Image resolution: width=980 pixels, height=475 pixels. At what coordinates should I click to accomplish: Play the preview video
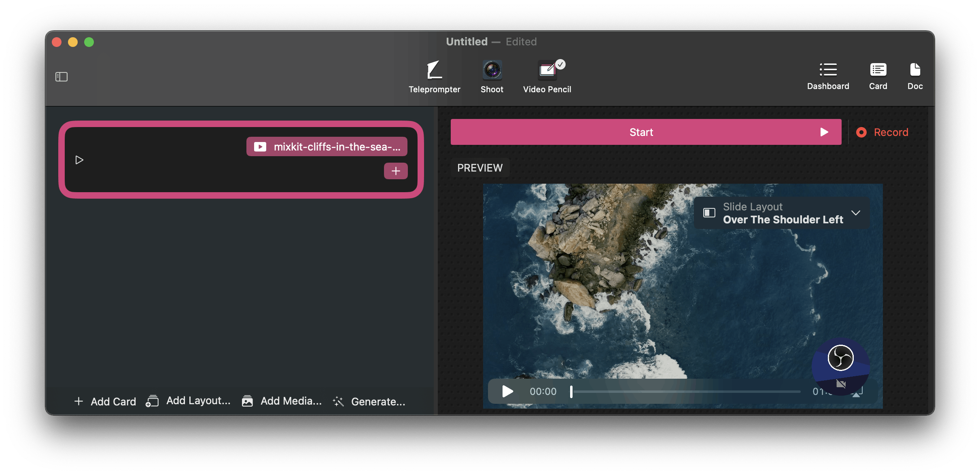(507, 391)
